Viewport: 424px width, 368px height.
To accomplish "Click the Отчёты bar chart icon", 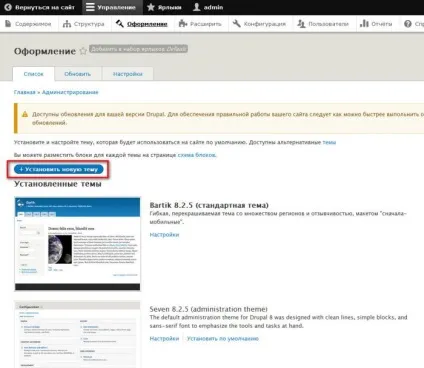I will tap(364, 24).
